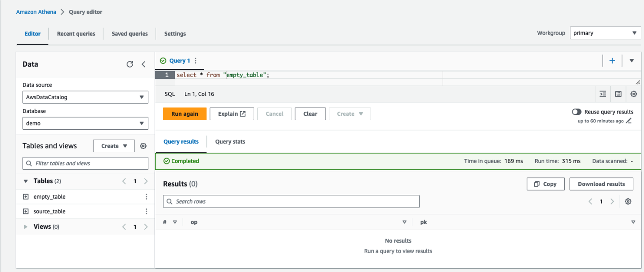The width and height of the screenshot is (644, 272).
Task: Open editor settings via the gear icon
Action: click(x=634, y=94)
